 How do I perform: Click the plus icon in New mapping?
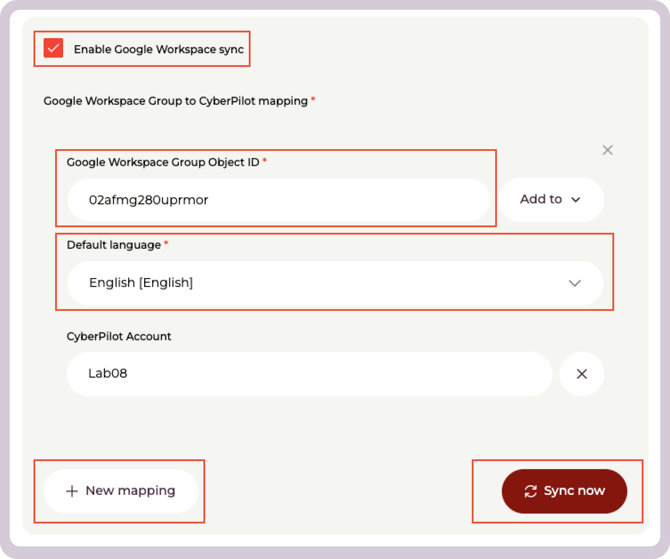point(72,491)
